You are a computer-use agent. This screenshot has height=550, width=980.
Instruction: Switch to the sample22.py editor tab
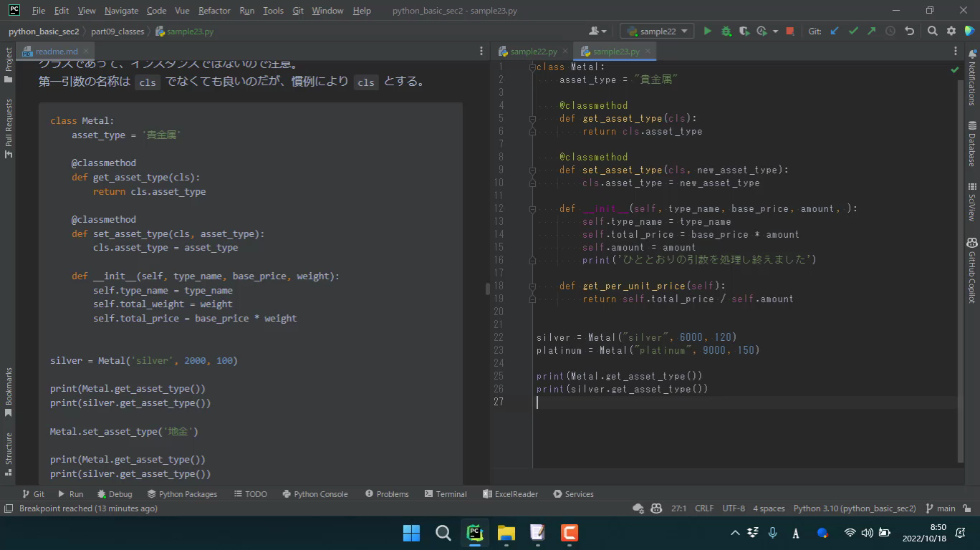click(533, 52)
